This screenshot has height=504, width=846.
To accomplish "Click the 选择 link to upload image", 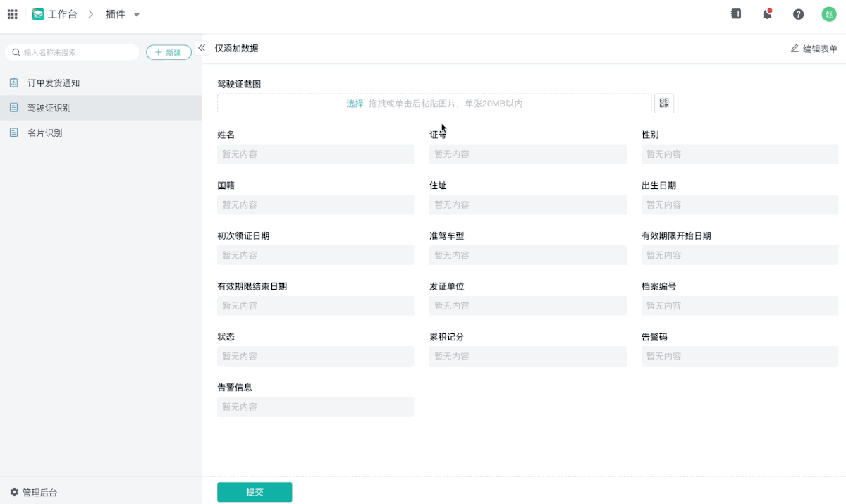I will click(355, 104).
